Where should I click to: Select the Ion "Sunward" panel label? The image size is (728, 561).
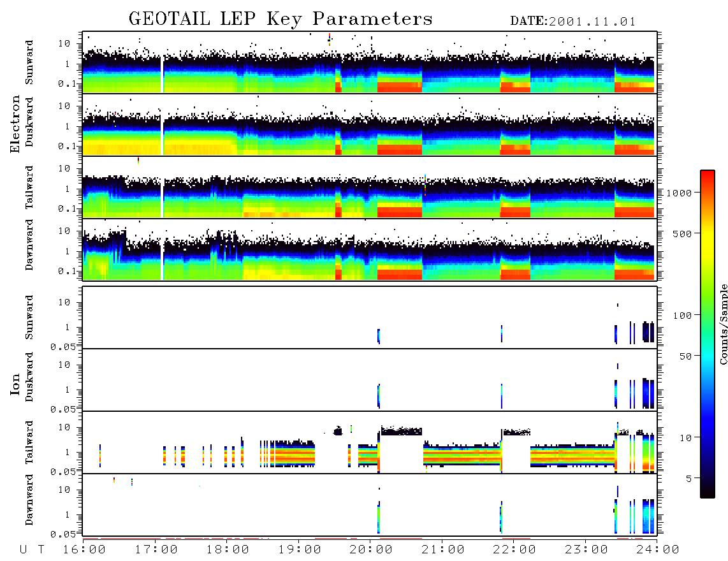coord(29,317)
